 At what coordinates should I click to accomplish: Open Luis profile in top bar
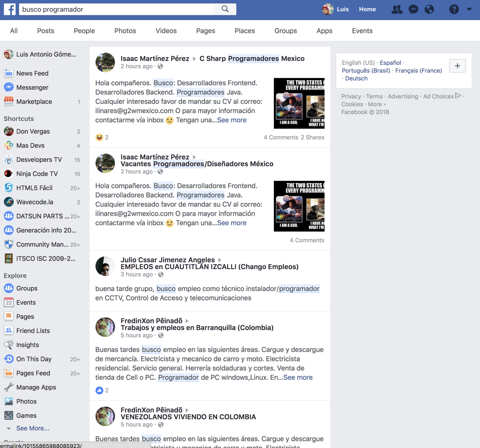pyautogui.click(x=335, y=9)
